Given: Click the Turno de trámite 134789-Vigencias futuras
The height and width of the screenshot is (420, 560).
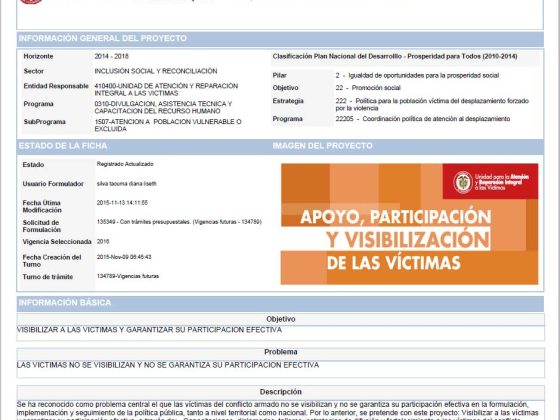Looking at the screenshot, I should click(x=128, y=276).
